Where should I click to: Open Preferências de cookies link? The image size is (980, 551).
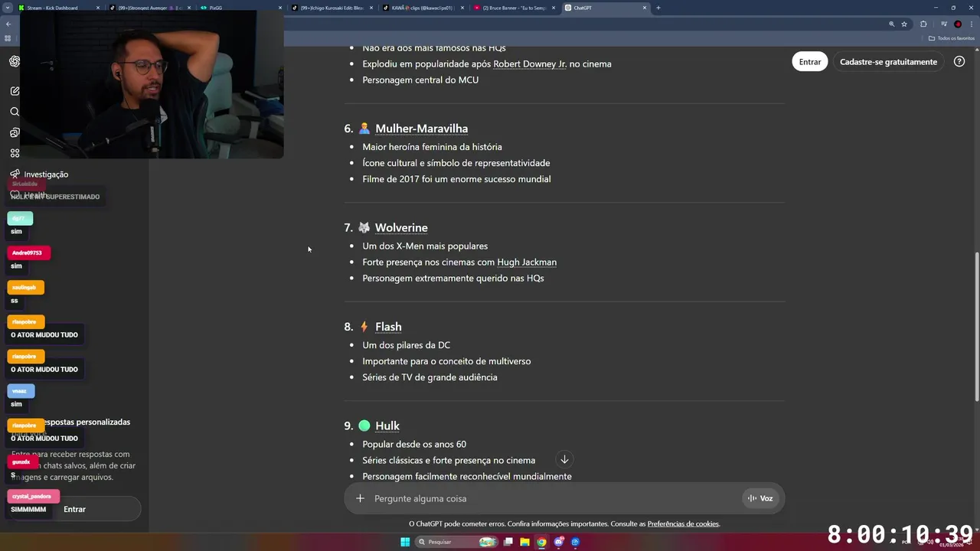point(683,523)
